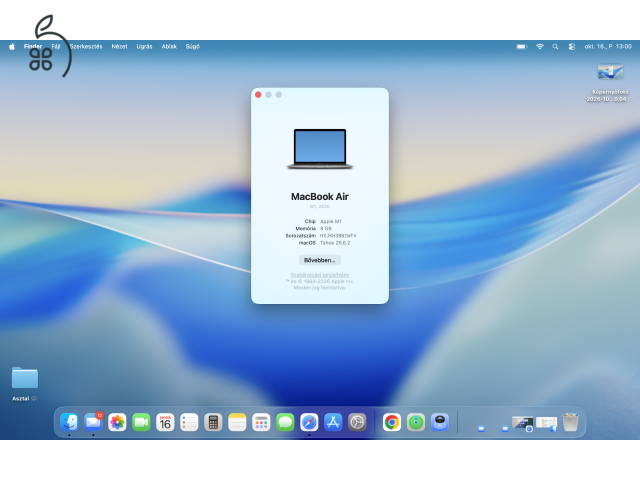This screenshot has height=480, width=640.
Task: Select the Asztal folder on desktop
Action: pos(25,384)
